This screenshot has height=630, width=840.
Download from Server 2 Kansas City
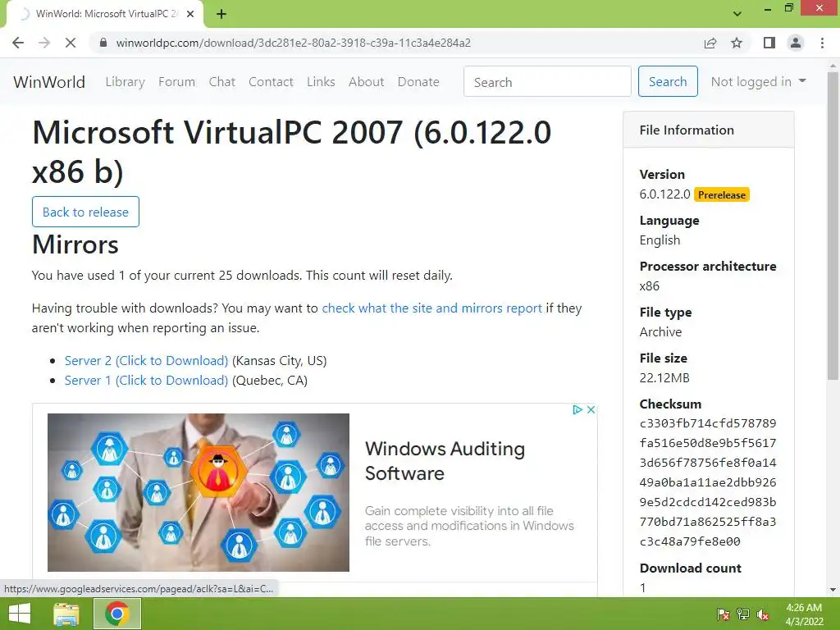point(146,361)
